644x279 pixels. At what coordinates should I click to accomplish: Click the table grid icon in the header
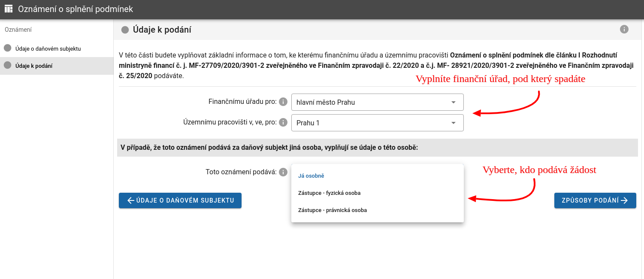tap(9, 9)
